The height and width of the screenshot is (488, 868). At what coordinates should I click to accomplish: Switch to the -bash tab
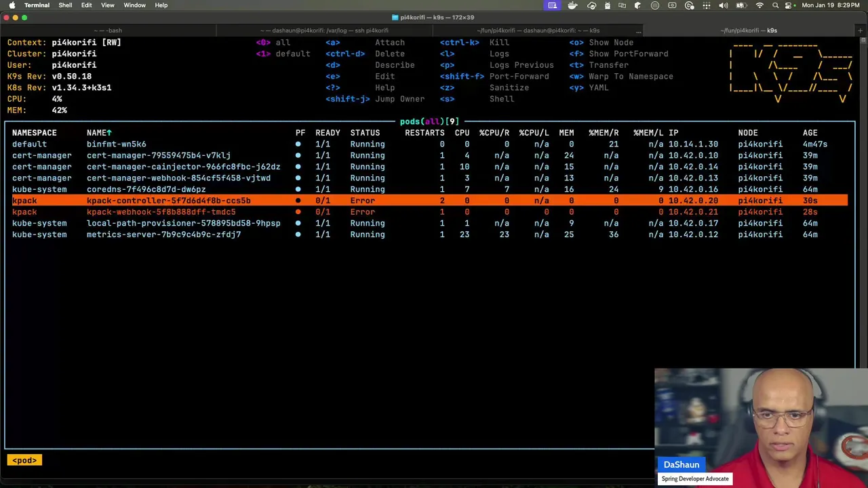[108, 30]
